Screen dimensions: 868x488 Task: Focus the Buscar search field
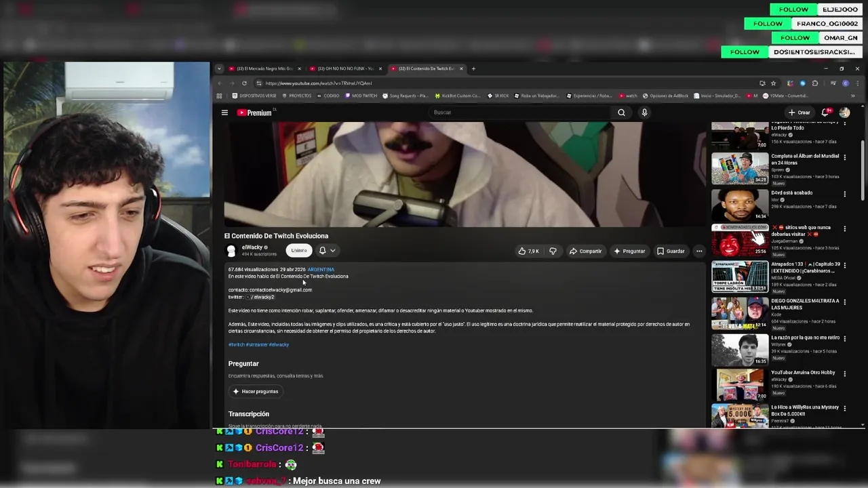point(519,113)
